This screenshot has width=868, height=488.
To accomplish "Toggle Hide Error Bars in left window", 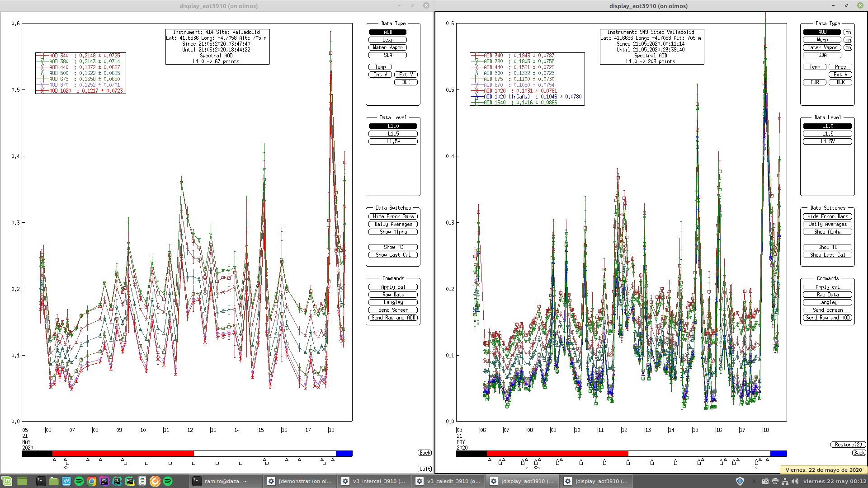I will [393, 216].
